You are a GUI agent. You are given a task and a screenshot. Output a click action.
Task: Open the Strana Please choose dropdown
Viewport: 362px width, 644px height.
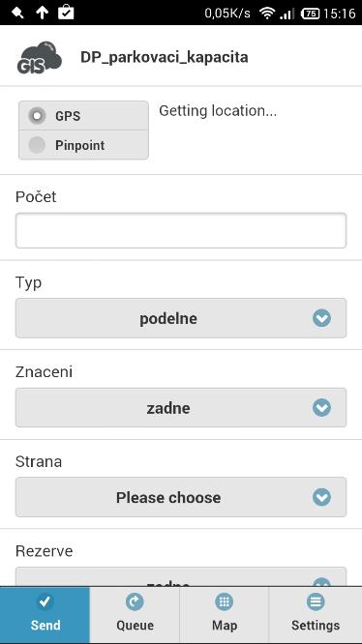[x=181, y=497]
